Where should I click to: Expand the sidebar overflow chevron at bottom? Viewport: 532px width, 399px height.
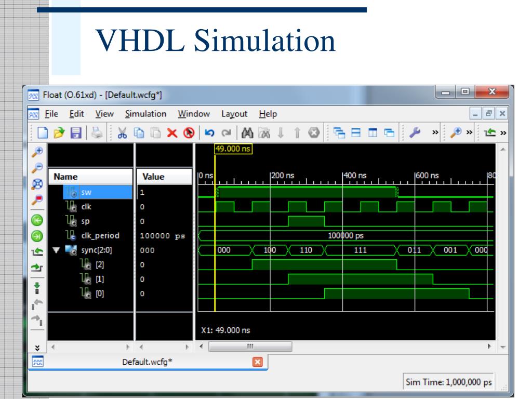coord(37,348)
